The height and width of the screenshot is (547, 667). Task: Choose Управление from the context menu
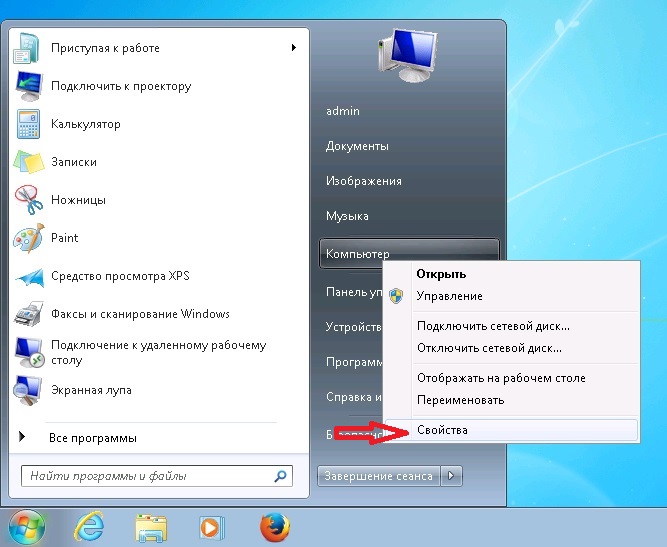coord(449,296)
